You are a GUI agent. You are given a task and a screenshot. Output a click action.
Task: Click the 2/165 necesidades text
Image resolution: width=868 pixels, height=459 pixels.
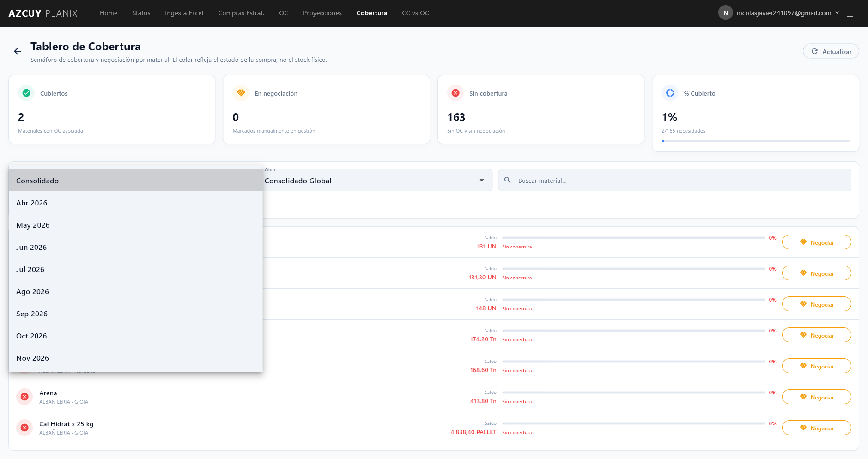(x=683, y=131)
